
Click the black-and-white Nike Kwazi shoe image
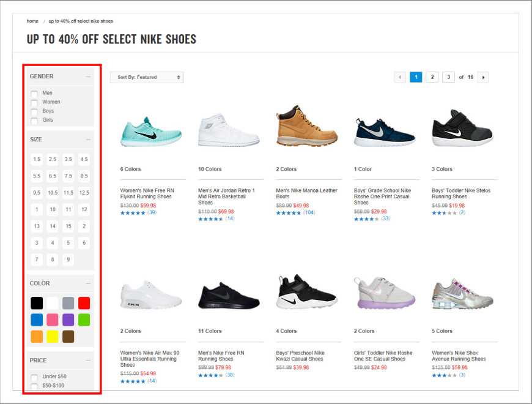307,292
